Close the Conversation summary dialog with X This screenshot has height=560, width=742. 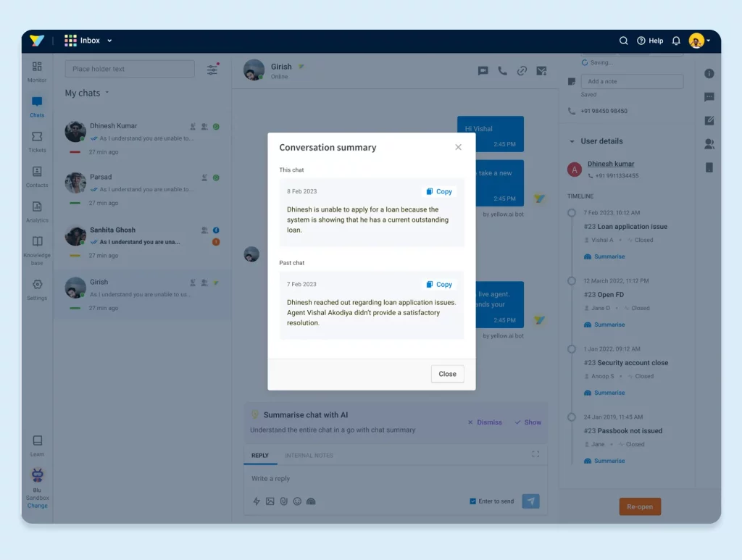click(x=458, y=147)
